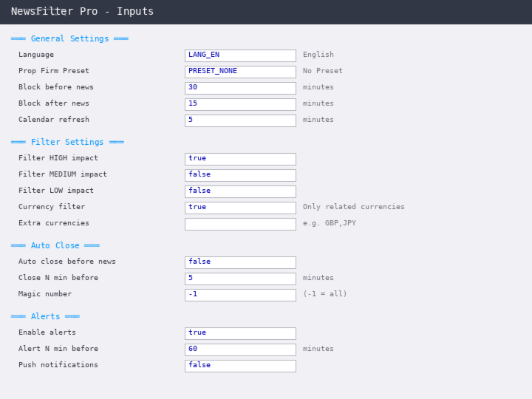532x399 pixels.
Task: Toggle the Filter MEDIUM impact value
Action: [240, 175]
